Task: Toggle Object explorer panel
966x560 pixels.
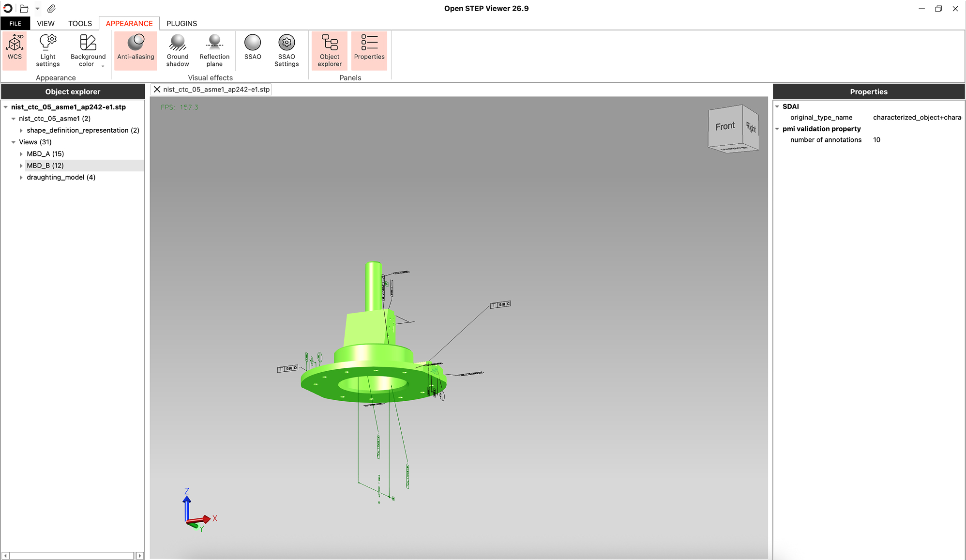Action: click(x=330, y=50)
